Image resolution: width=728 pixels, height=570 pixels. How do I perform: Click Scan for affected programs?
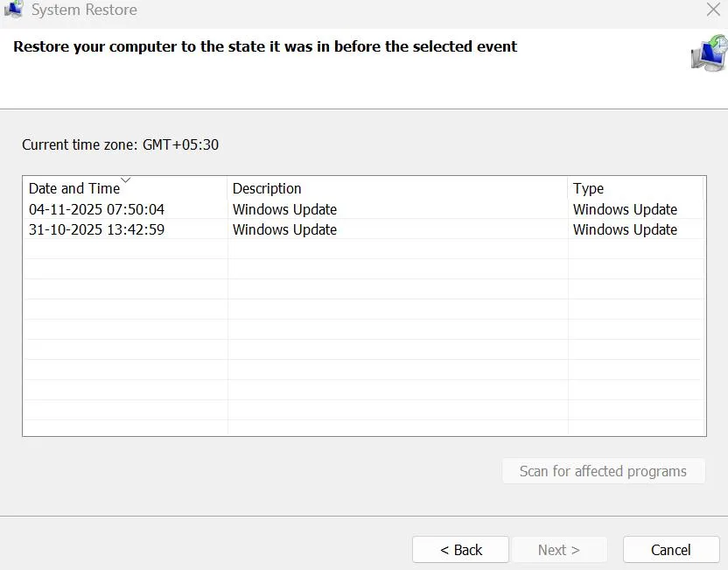603,471
